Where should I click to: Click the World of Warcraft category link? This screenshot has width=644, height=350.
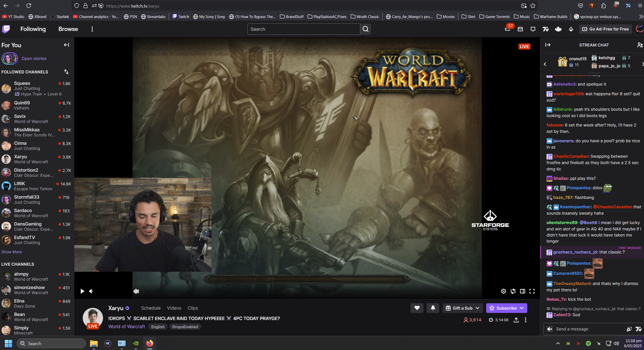coord(127,327)
